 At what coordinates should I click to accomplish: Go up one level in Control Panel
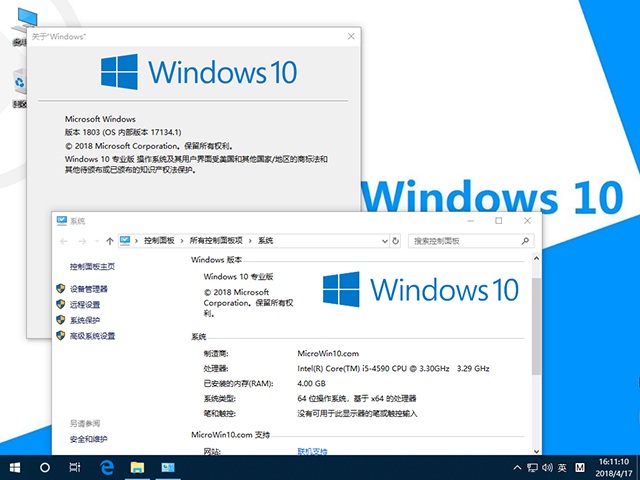coord(109,241)
